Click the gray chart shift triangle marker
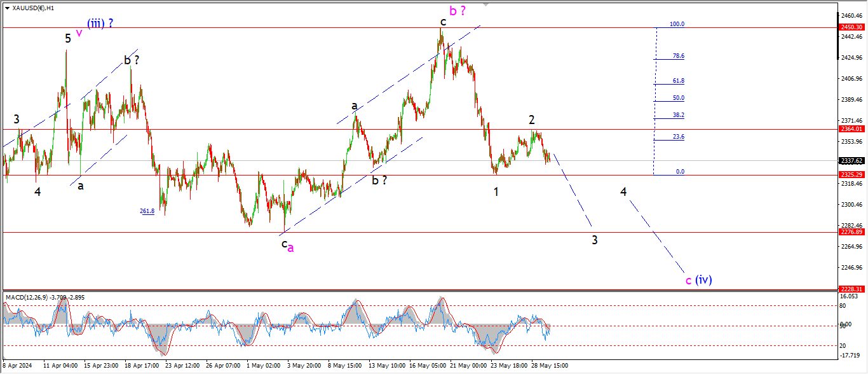868x374 pixels. click(486, 4)
